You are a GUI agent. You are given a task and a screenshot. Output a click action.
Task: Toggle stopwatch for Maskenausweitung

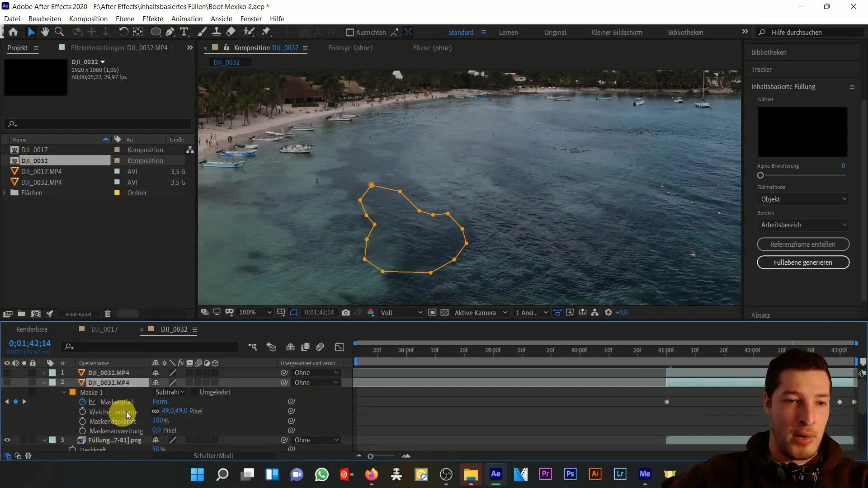pyautogui.click(x=82, y=431)
